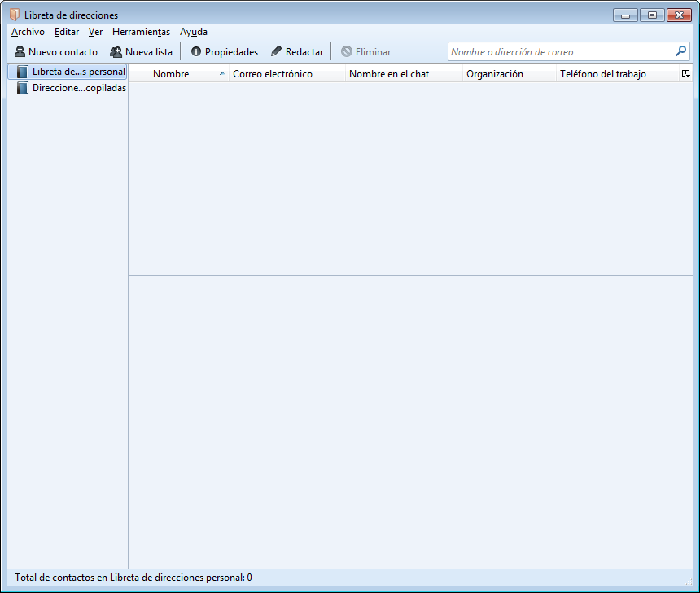Focus the Nombre o dirección search field
700x593 pixels.
(560, 52)
